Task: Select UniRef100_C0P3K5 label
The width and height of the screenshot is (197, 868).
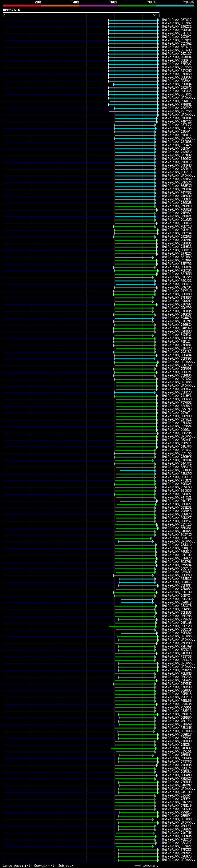Action: (x=177, y=91)
